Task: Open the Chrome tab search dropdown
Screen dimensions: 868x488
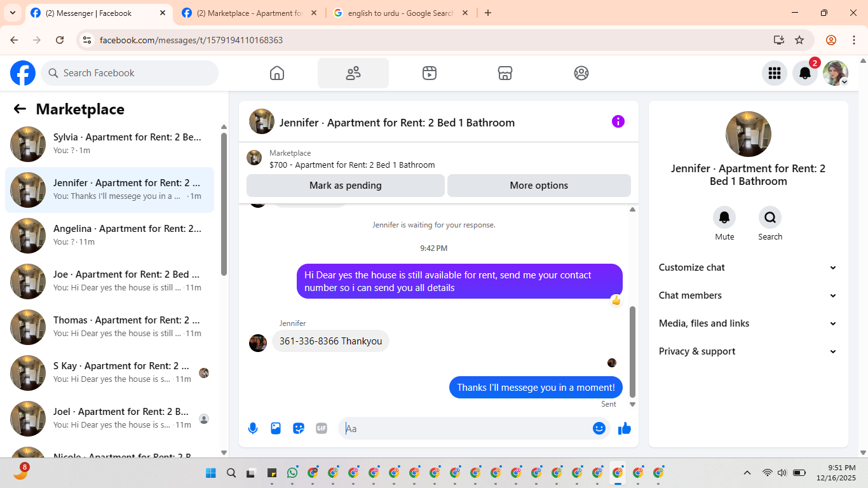Action: [x=12, y=13]
